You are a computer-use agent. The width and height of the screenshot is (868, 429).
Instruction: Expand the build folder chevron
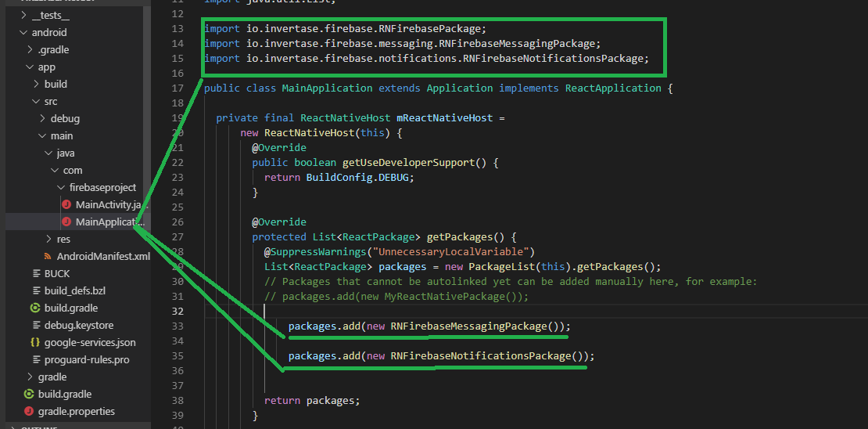click(x=37, y=85)
